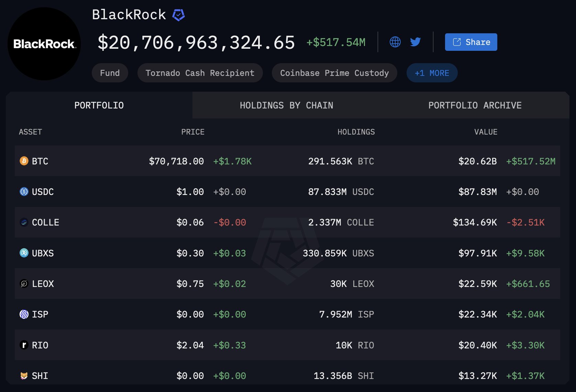Open the RIO asset name

pyautogui.click(x=40, y=345)
